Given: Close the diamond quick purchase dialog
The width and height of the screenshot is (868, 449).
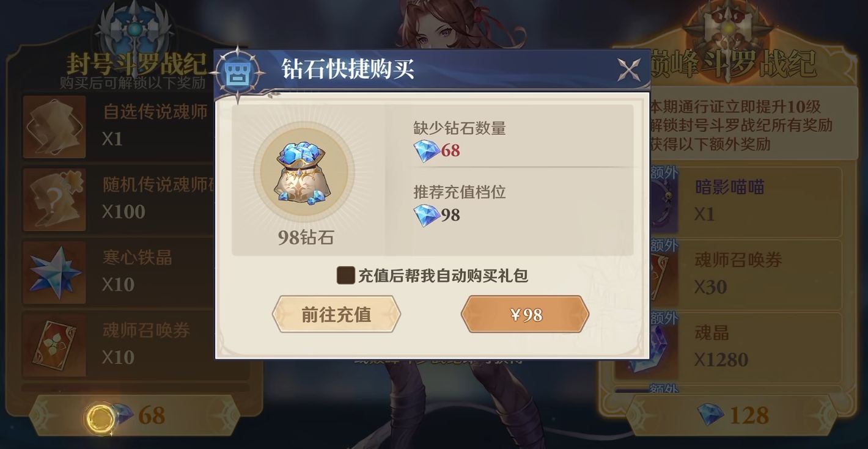Looking at the screenshot, I should tap(628, 70).
